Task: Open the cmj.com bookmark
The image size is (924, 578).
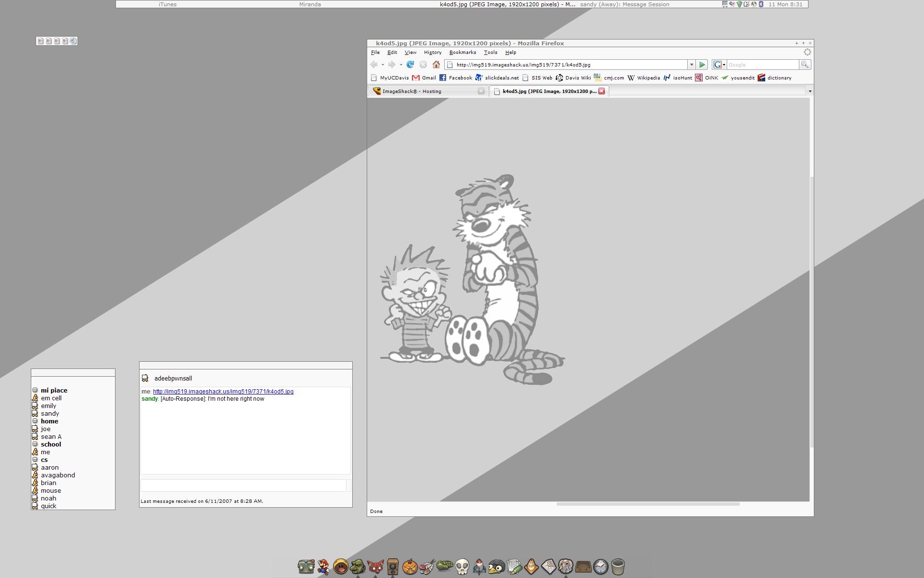Action: (x=609, y=78)
